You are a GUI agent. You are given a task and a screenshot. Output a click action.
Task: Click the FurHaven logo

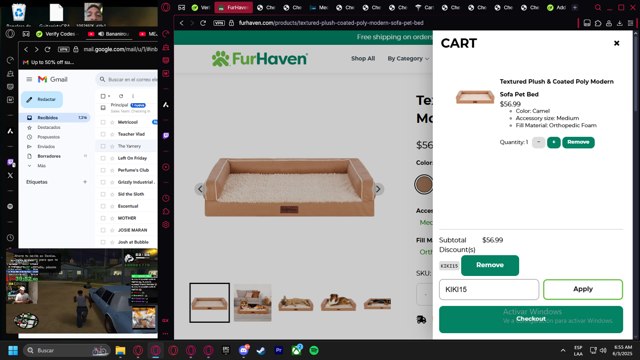259,59
